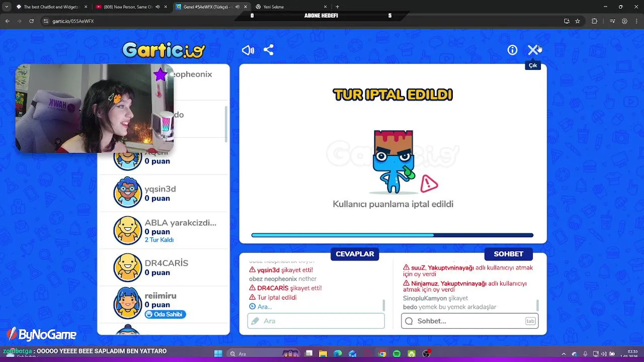Show hidden system tray icons
Screen dimensions: 644x362
click(563, 354)
